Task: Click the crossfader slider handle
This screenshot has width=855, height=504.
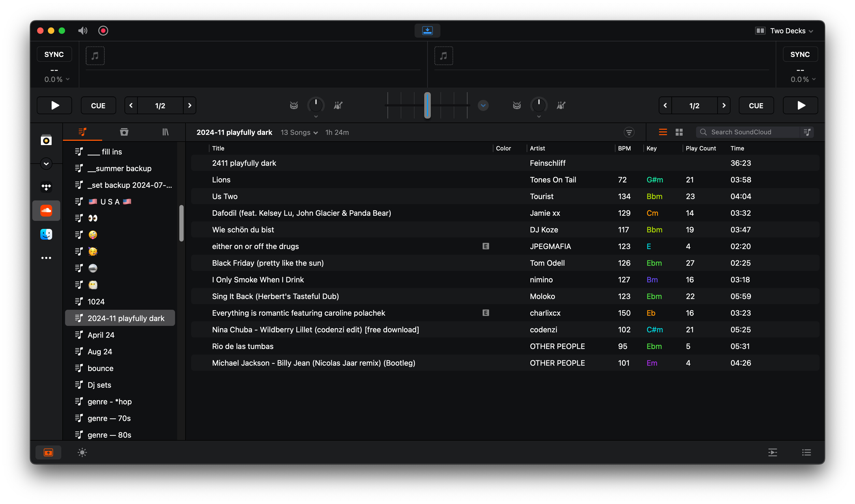Action: click(427, 105)
